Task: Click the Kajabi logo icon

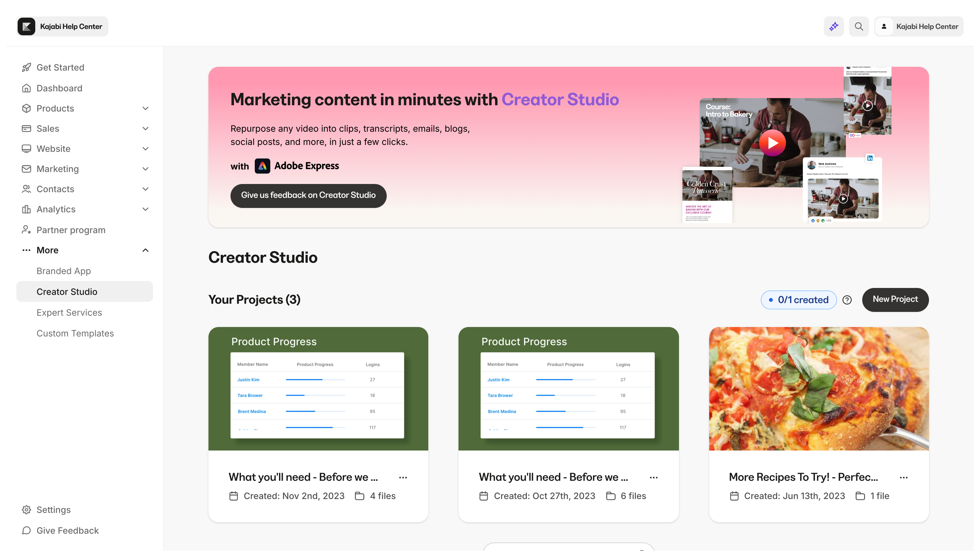Action: point(26,26)
